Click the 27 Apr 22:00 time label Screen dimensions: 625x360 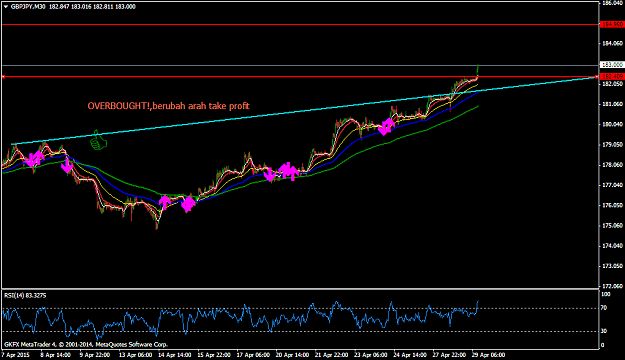pos(449,355)
